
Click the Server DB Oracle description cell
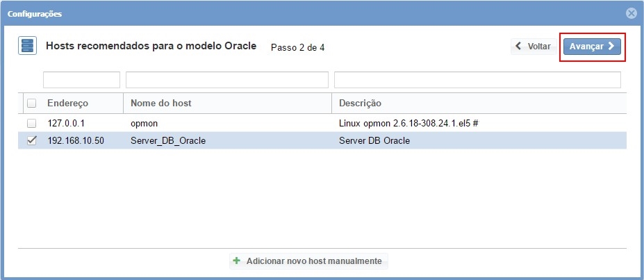click(374, 140)
